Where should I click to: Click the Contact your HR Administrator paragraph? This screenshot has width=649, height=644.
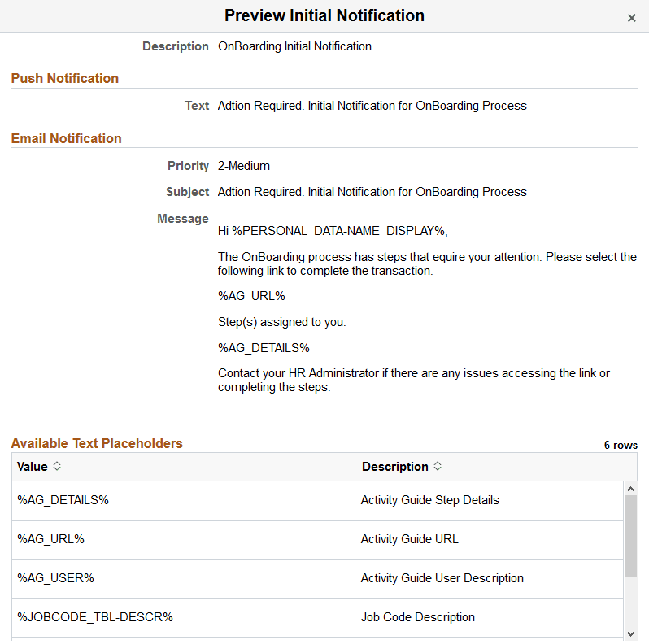tap(414, 380)
